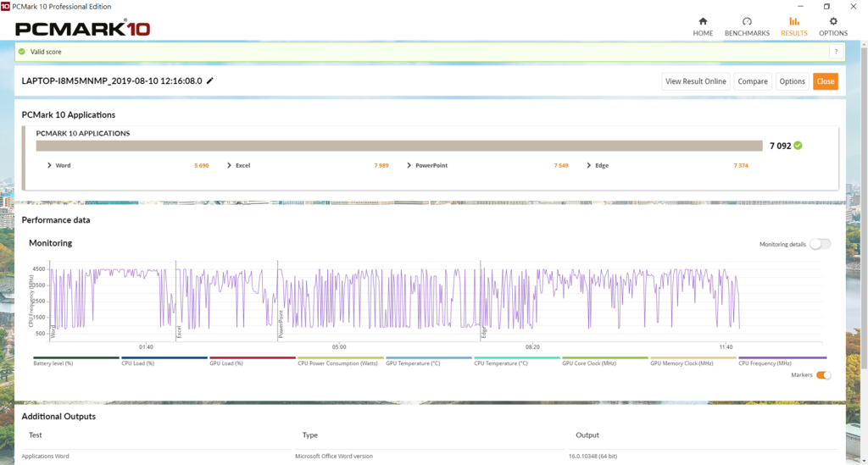Click the PowerPoint score 7 549
Screen dimensions: 868x465
[561, 165]
